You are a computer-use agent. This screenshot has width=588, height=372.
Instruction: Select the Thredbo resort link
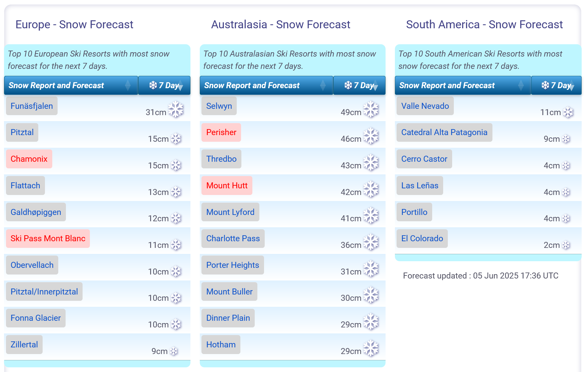[221, 159]
